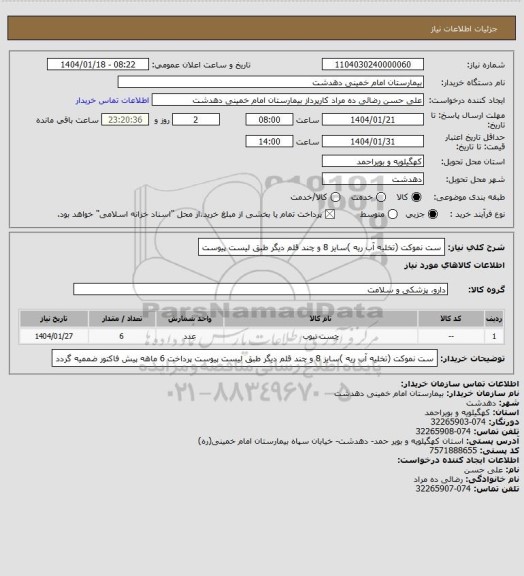Click the requester phone number 32265907-074
The height and width of the screenshot is (576, 524).
[x=443, y=489]
